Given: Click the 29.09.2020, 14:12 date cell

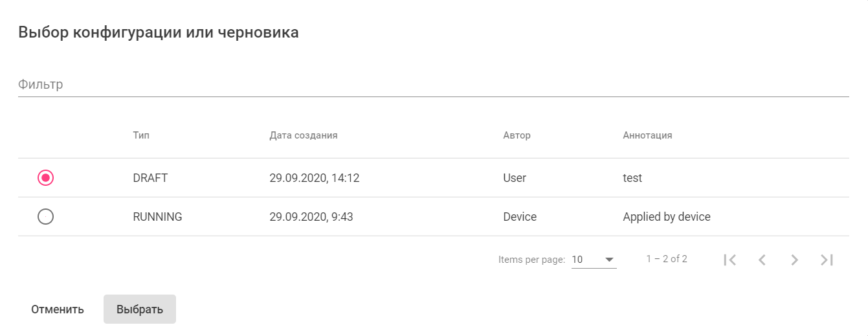Looking at the screenshot, I should (x=315, y=178).
